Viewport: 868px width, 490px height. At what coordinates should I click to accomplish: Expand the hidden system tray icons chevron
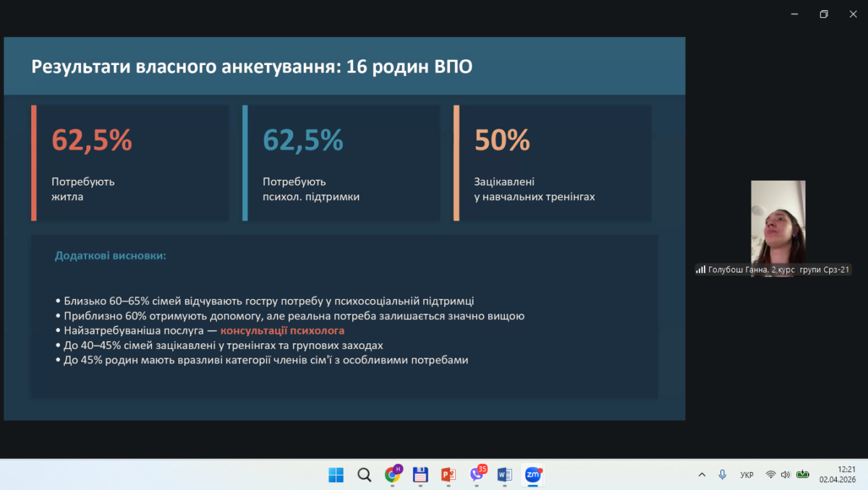(x=702, y=475)
